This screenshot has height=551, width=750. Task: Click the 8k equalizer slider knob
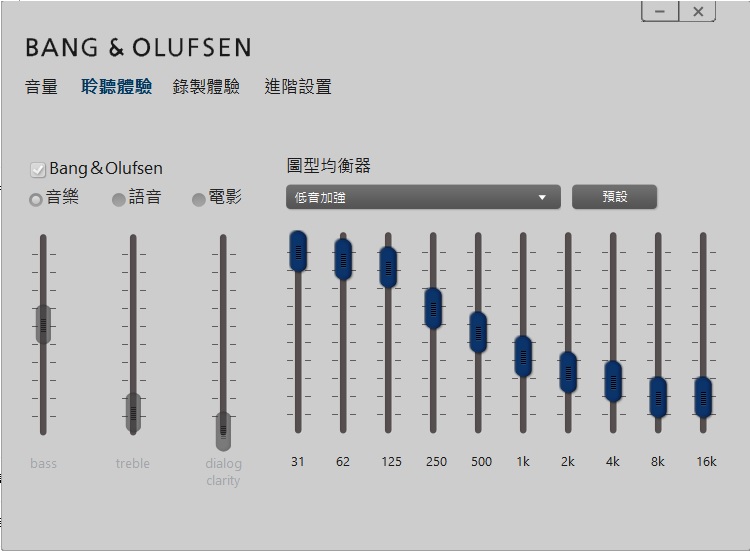(658, 397)
